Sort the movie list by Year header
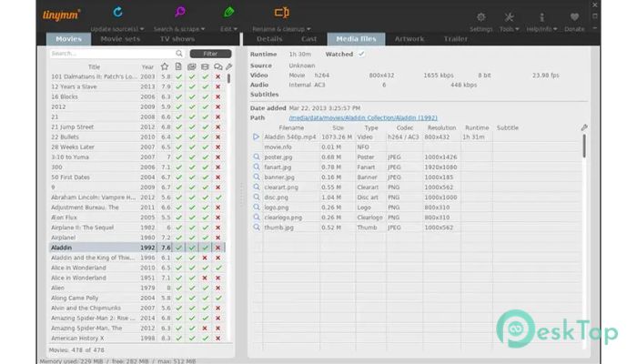The width and height of the screenshot is (637, 364). (x=147, y=66)
